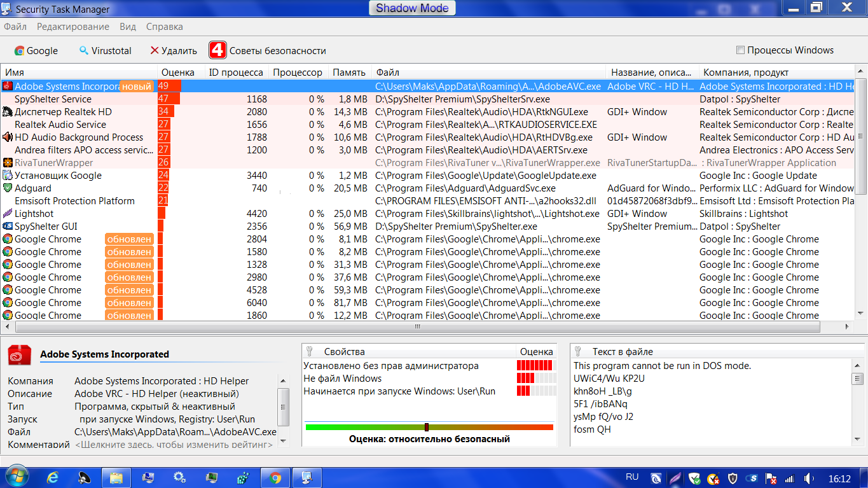Click the gear settings taskbar icon
868x488 pixels.
(179, 477)
